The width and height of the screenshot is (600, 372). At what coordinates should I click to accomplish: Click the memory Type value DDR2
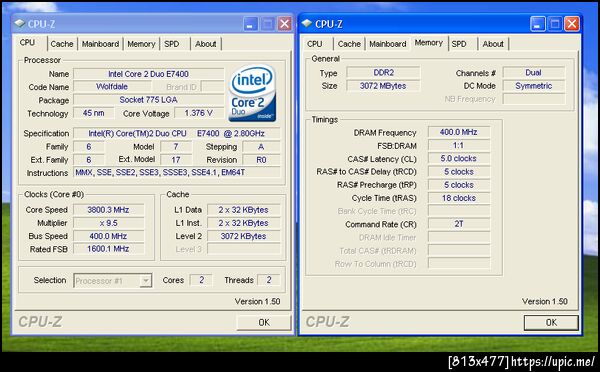383,73
